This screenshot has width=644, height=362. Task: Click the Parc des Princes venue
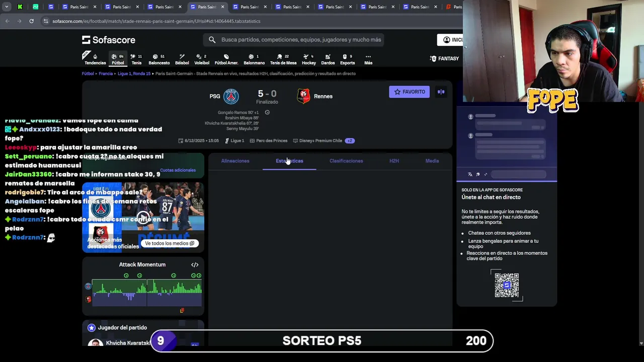point(268,141)
